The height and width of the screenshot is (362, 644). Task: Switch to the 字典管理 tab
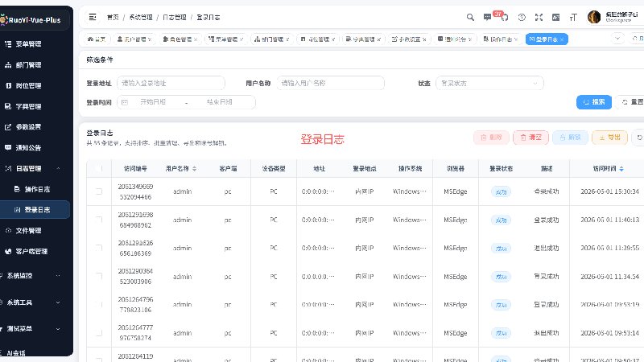(363, 39)
